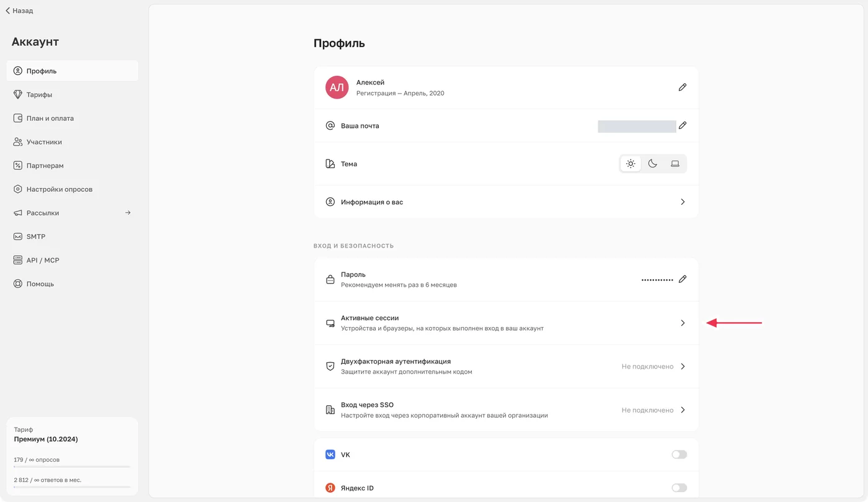Viewport: 868px width, 502px height.
Task: Click the Настройки опросов hexagon icon
Action: point(18,189)
